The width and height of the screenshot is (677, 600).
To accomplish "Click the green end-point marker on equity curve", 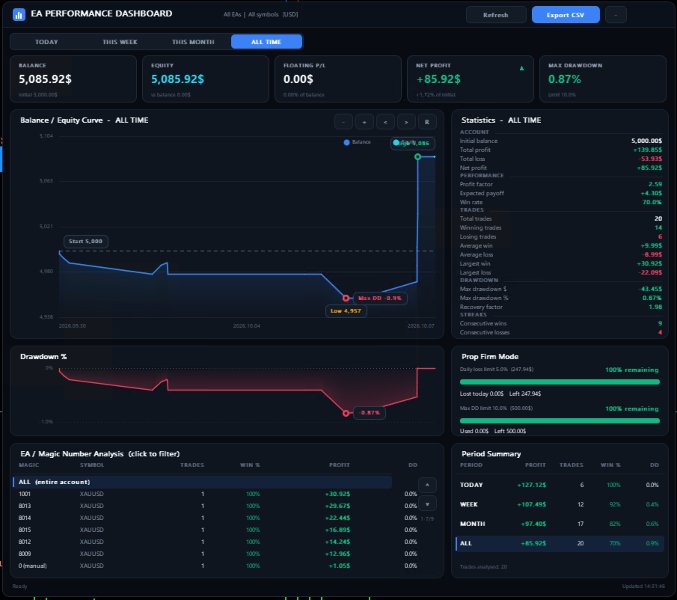I will tap(418, 157).
